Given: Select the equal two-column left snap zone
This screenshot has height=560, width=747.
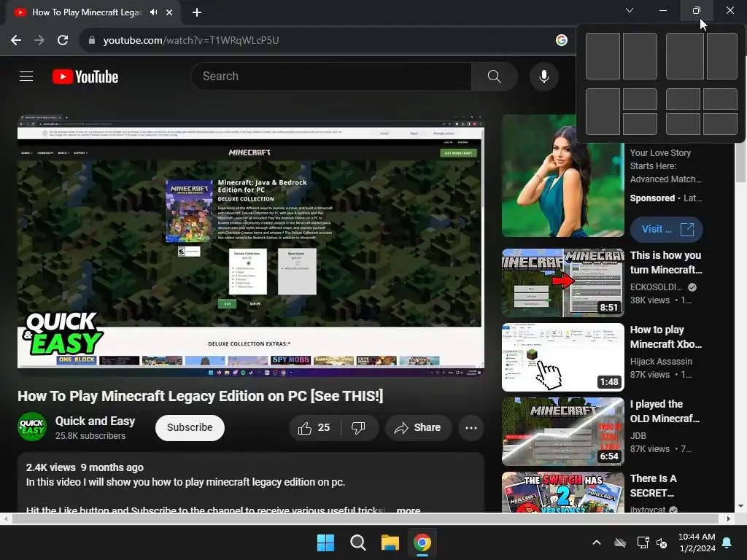Looking at the screenshot, I should click(x=603, y=56).
